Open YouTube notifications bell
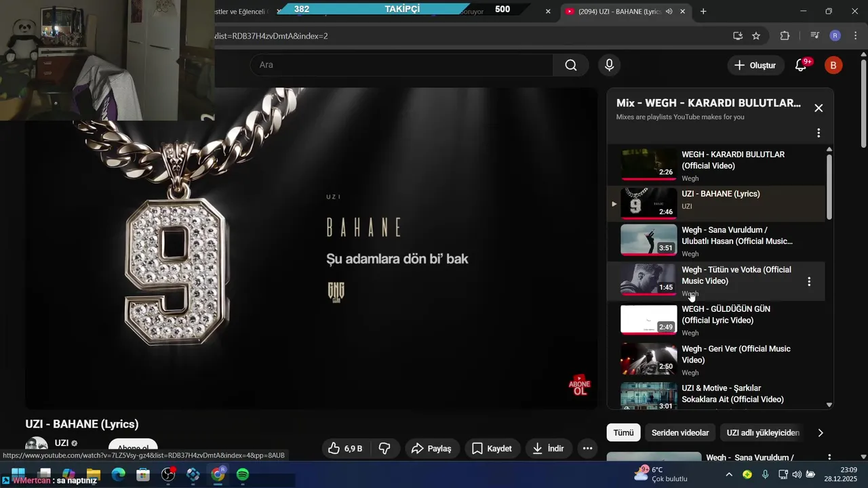Image resolution: width=868 pixels, height=488 pixels. pyautogui.click(x=801, y=65)
